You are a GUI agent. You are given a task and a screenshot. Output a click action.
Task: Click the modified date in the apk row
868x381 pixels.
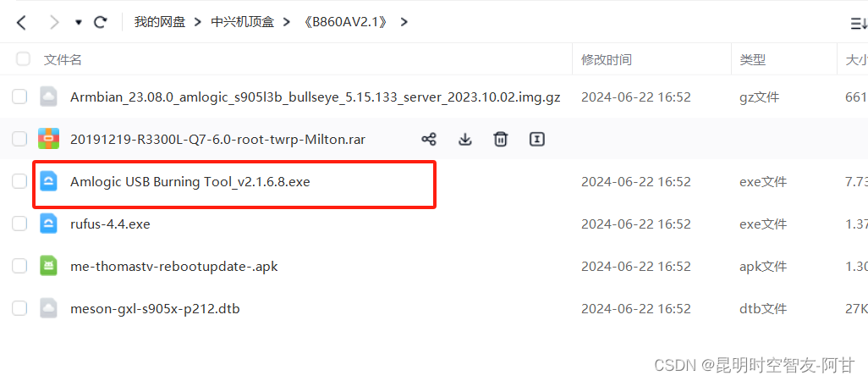coord(636,267)
